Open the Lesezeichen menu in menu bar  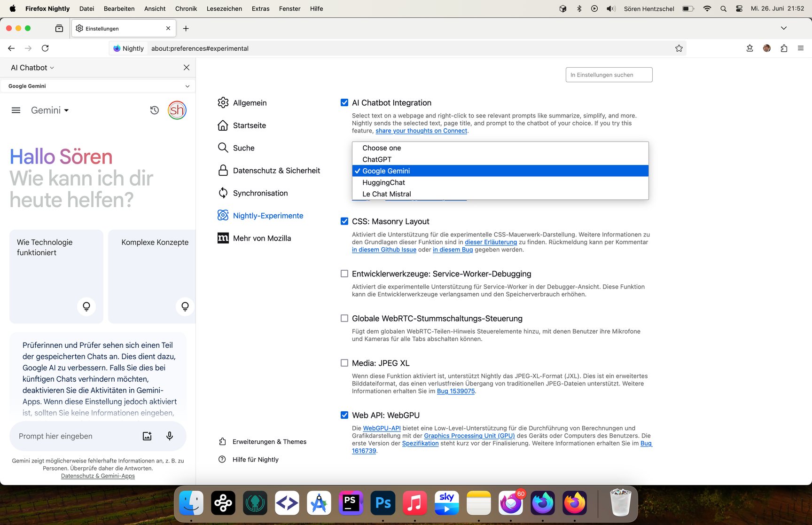[224, 8]
